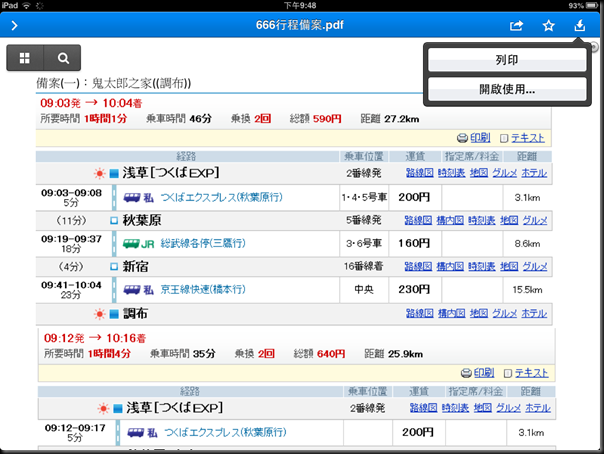Screen dimensions: 604x454
Task: Click the テキスト link in first route
Action: [x=528, y=137]
